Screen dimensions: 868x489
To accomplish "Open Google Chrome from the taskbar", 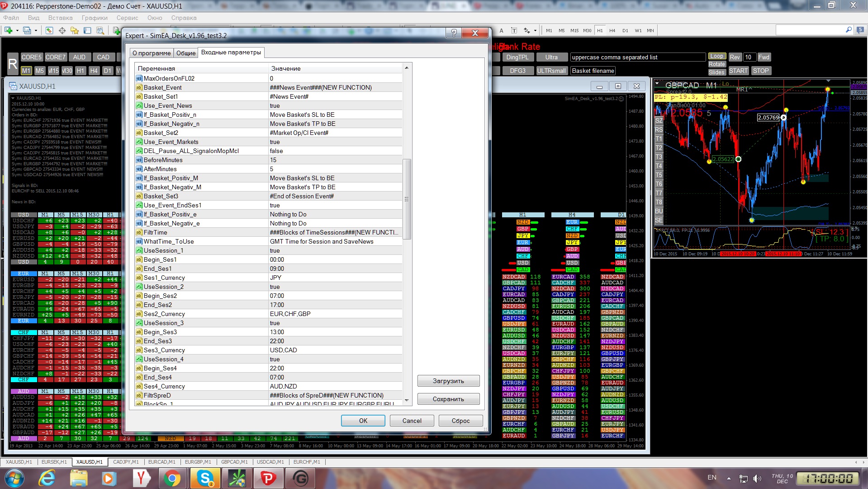I will point(172,478).
